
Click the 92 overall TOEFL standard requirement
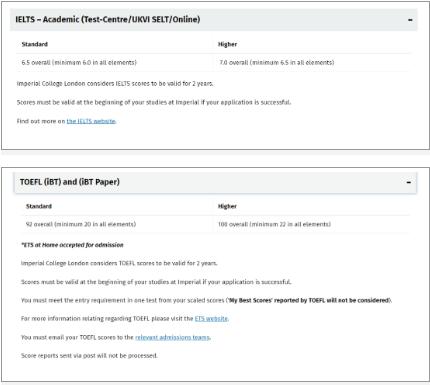pos(81,224)
